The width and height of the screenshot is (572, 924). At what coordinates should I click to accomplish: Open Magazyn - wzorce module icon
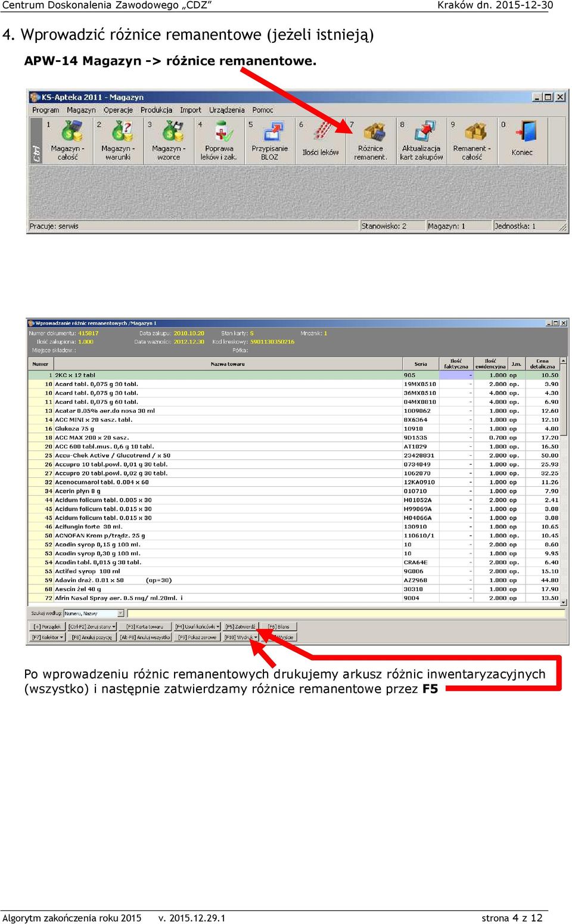coord(169,141)
